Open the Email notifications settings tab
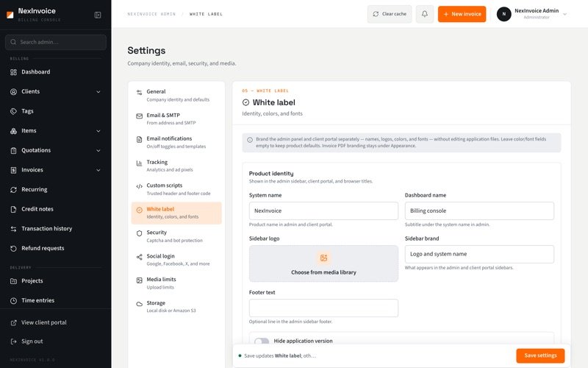The height and width of the screenshot is (368, 588). tap(176, 142)
